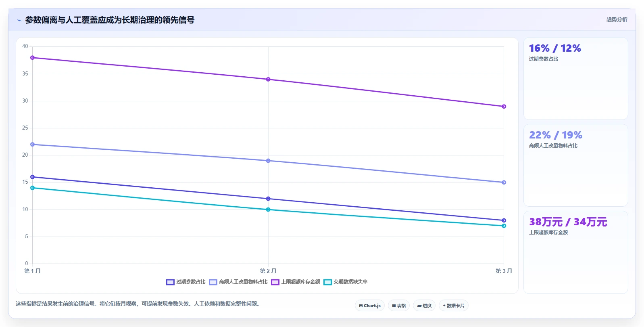Click the 过期参数占比 caption under 16% / 12%
The width and height of the screenshot is (644, 327).
click(544, 59)
